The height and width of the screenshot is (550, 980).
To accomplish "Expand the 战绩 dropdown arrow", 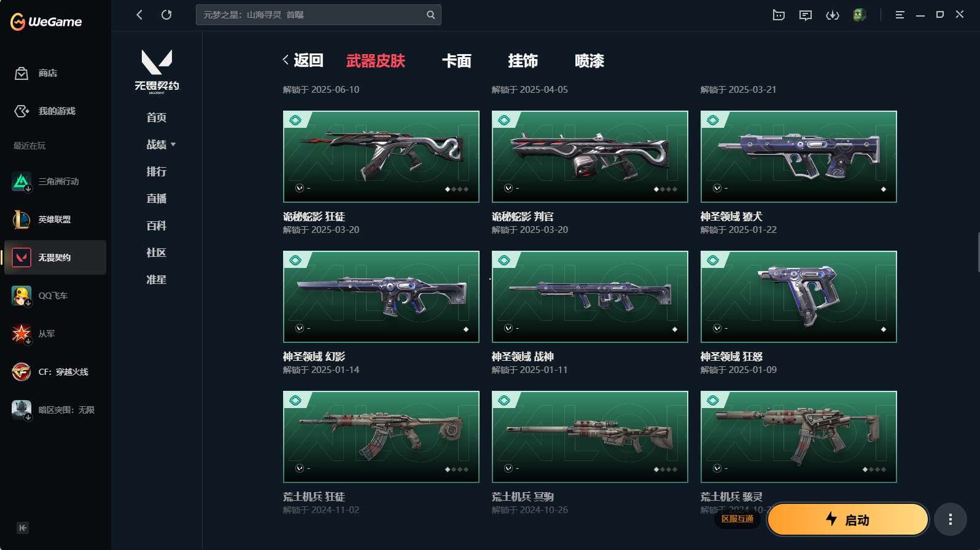I will (173, 144).
